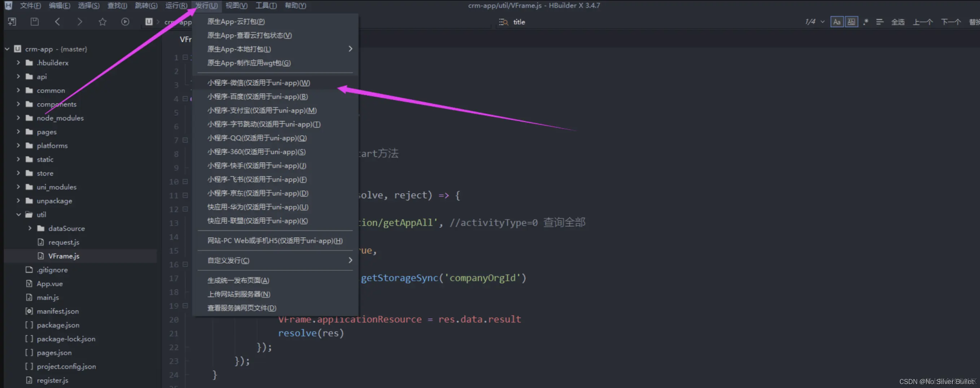Screen dimensions: 980x388
Task: Collapse the crm-app project root
Action: (7, 49)
